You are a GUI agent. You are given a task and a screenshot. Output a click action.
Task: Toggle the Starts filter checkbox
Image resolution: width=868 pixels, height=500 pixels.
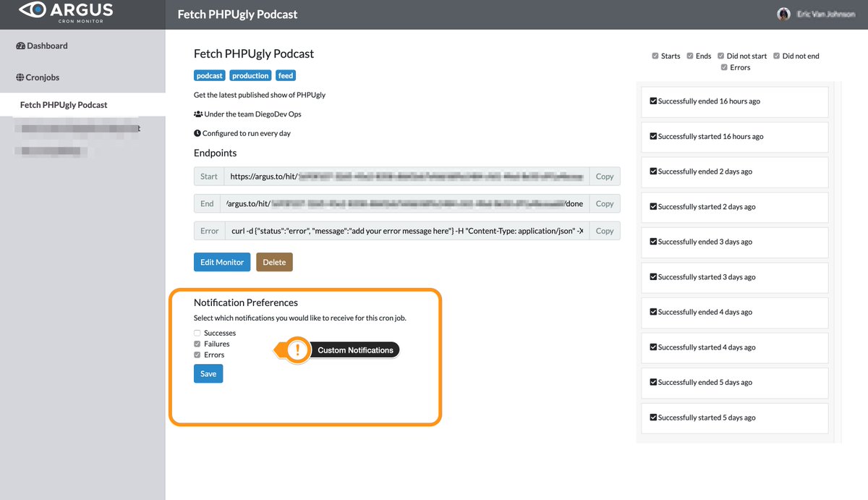[655, 56]
